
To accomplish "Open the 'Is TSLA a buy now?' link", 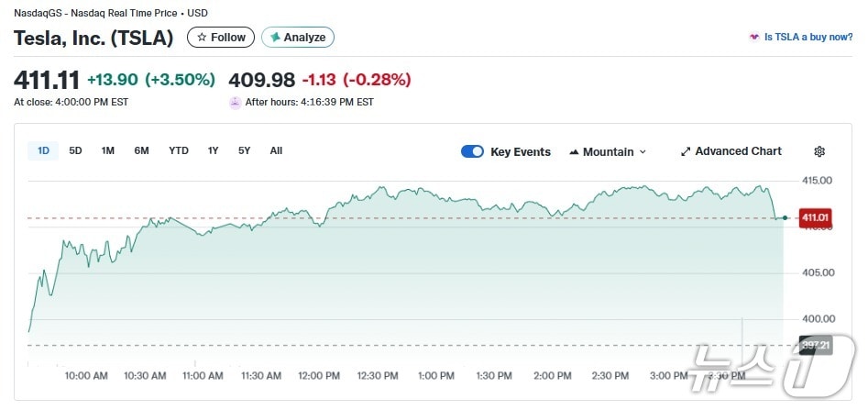I will click(x=808, y=38).
